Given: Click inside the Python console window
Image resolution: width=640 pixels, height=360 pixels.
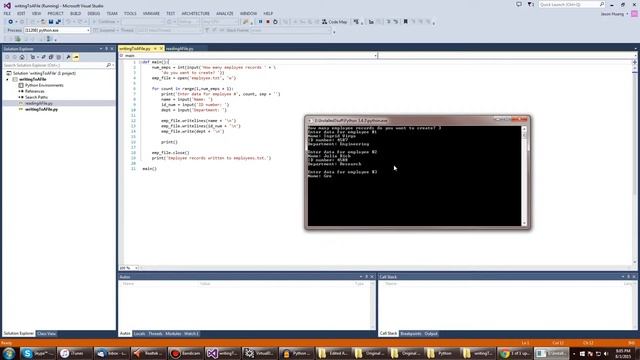Looking at the screenshot, I should (x=414, y=176).
